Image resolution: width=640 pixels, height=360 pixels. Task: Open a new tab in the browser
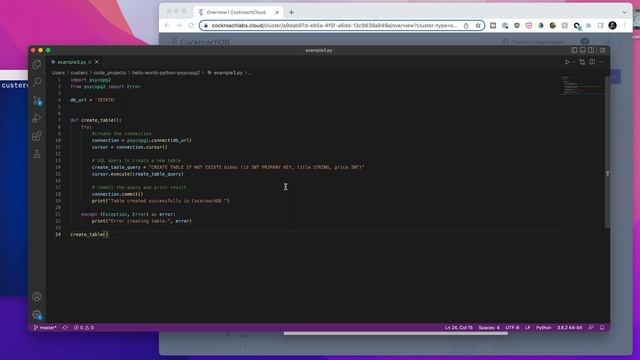tap(291, 12)
